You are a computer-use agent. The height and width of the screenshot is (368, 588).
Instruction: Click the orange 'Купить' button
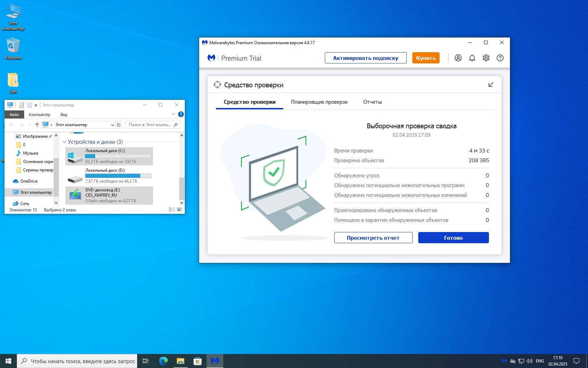426,58
